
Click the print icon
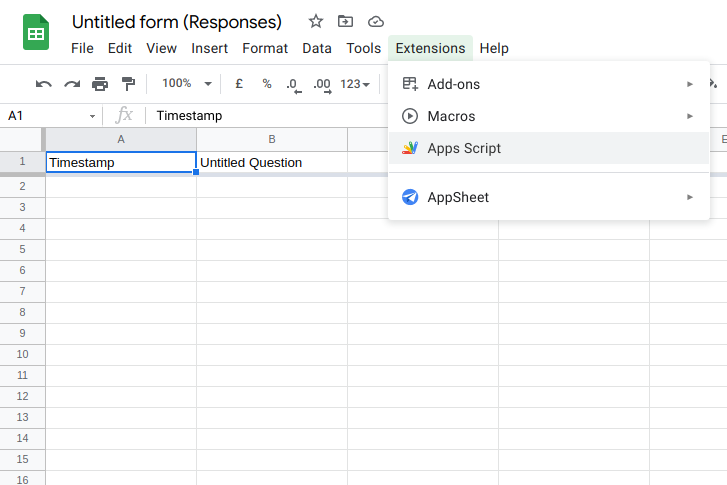[x=100, y=84]
